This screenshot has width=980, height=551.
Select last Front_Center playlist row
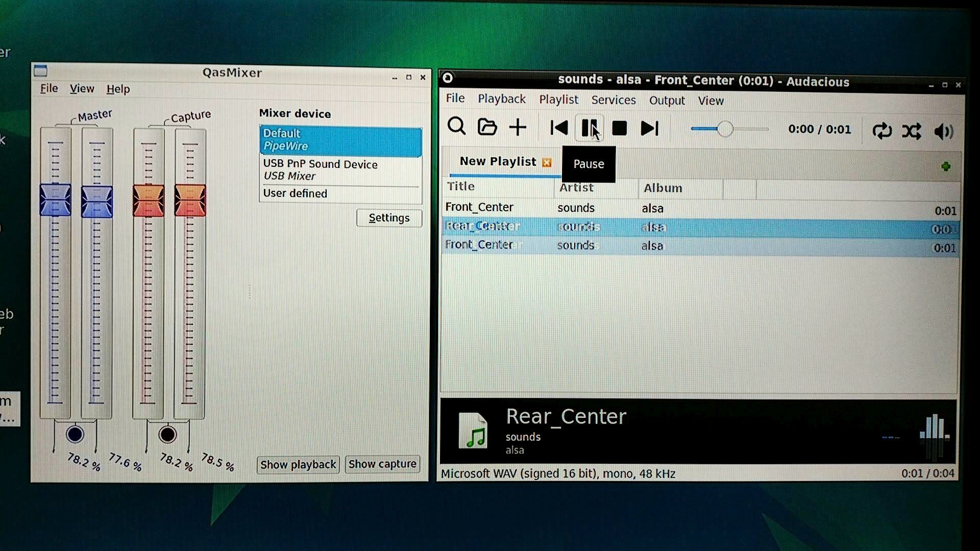[700, 246]
